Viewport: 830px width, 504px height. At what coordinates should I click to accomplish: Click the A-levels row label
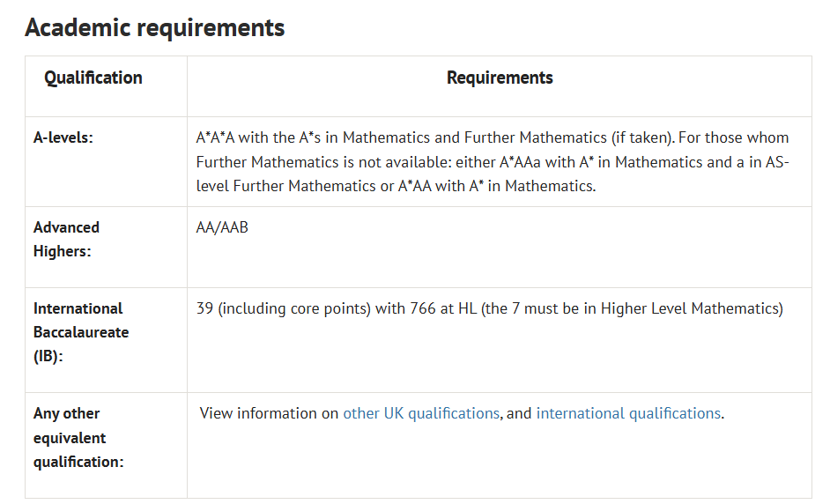(63, 137)
